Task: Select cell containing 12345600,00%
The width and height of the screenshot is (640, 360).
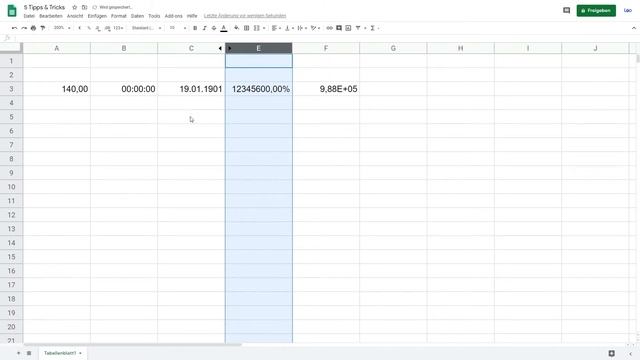Action: click(259, 89)
